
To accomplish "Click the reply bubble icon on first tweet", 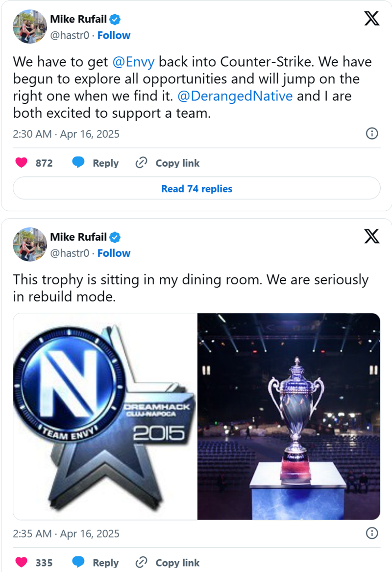I will pos(78,163).
